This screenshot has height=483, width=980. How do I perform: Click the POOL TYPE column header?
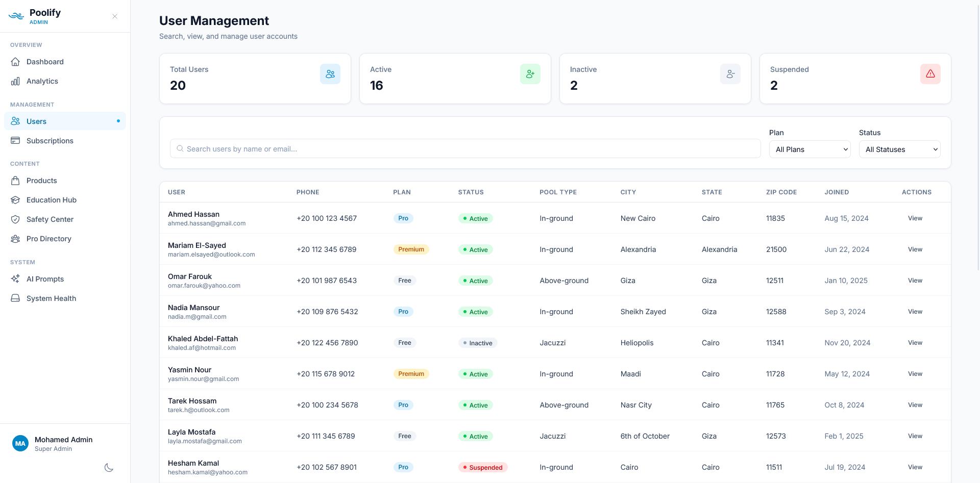pos(558,192)
